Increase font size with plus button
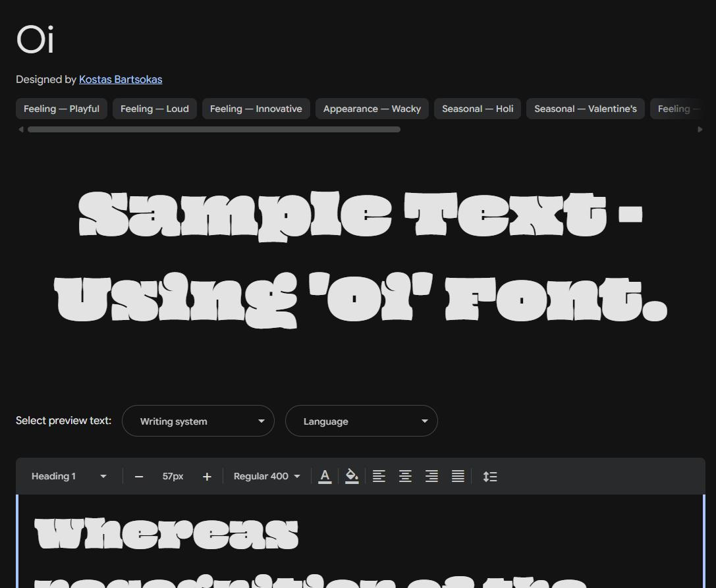 [207, 477]
